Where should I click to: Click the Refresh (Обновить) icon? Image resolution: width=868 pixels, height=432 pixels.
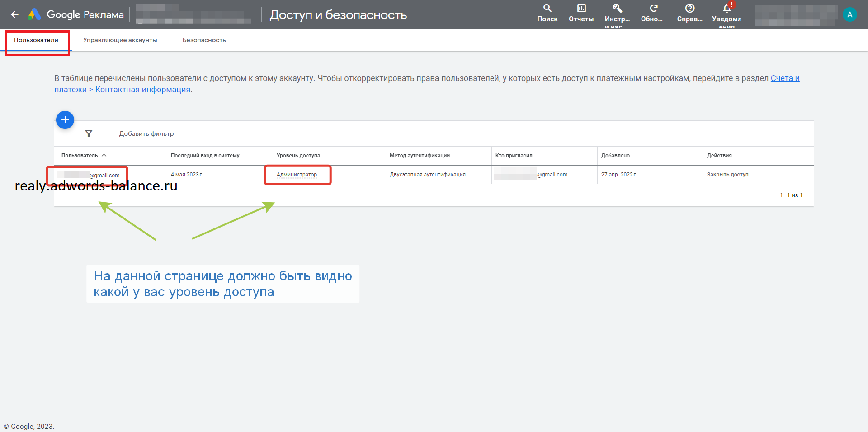coord(653,9)
